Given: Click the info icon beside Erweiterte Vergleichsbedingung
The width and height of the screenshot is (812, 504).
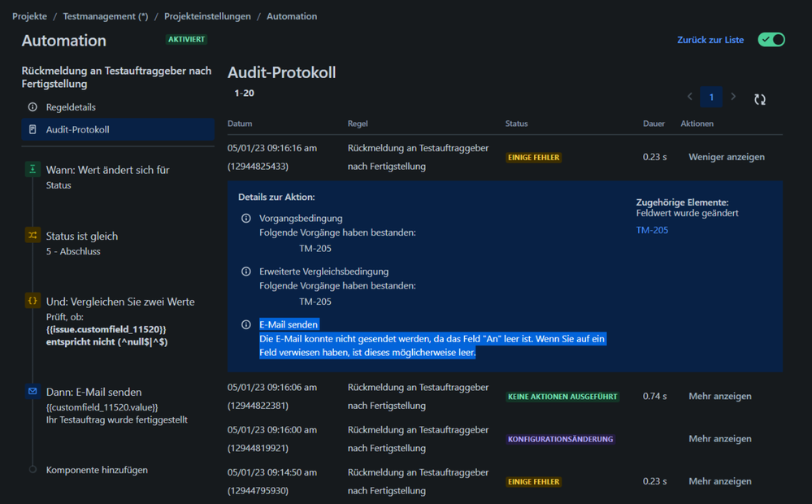Looking at the screenshot, I should click(x=246, y=272).
